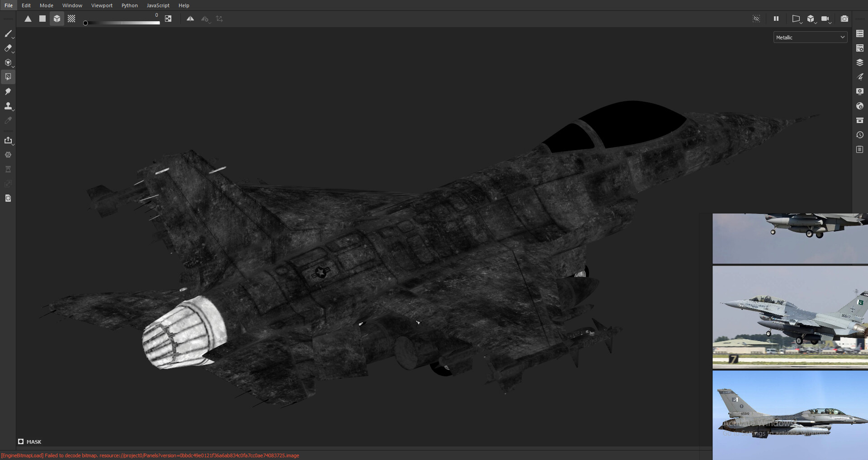Open the Metallic channel dropdown
Viewport: 868px width, 460px height.
pyautogui.click(x=809, y=37)
